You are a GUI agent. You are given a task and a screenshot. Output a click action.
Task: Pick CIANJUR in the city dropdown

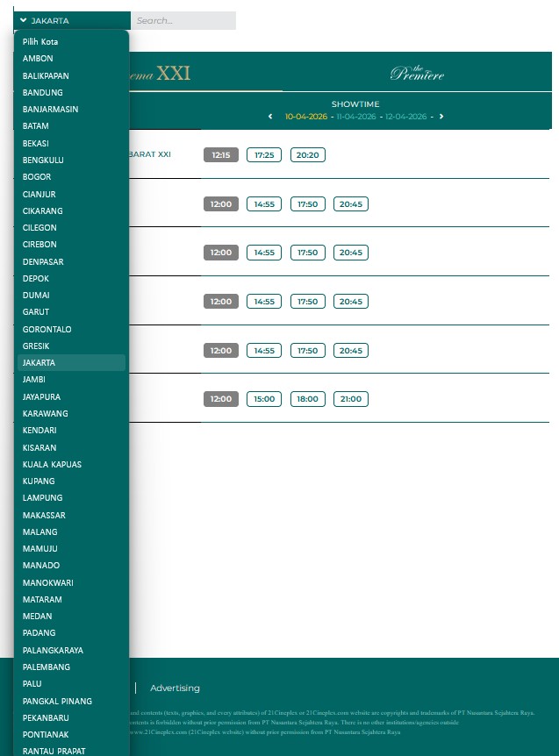point(71,194)
